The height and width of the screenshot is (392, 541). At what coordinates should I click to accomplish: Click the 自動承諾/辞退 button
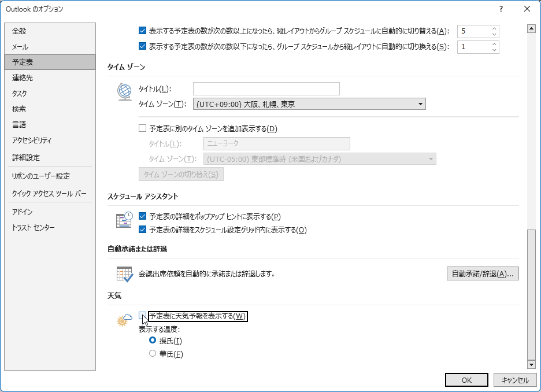(x=483, y=273)
